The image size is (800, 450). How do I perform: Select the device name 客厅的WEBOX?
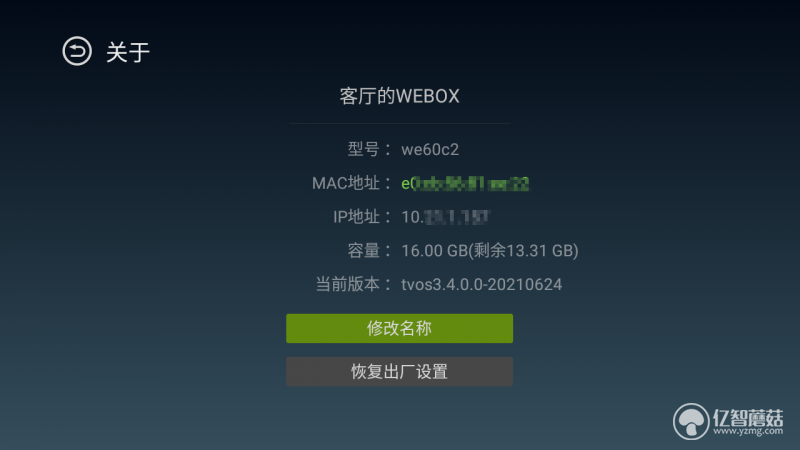[x=399, y=96]
